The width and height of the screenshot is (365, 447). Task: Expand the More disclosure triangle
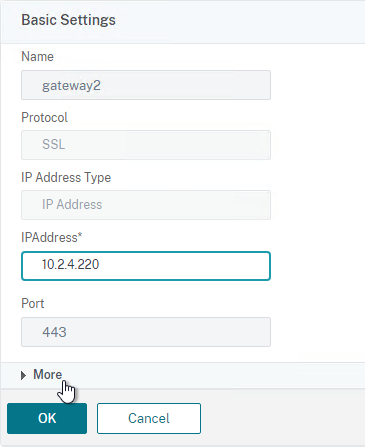(23, 376)
